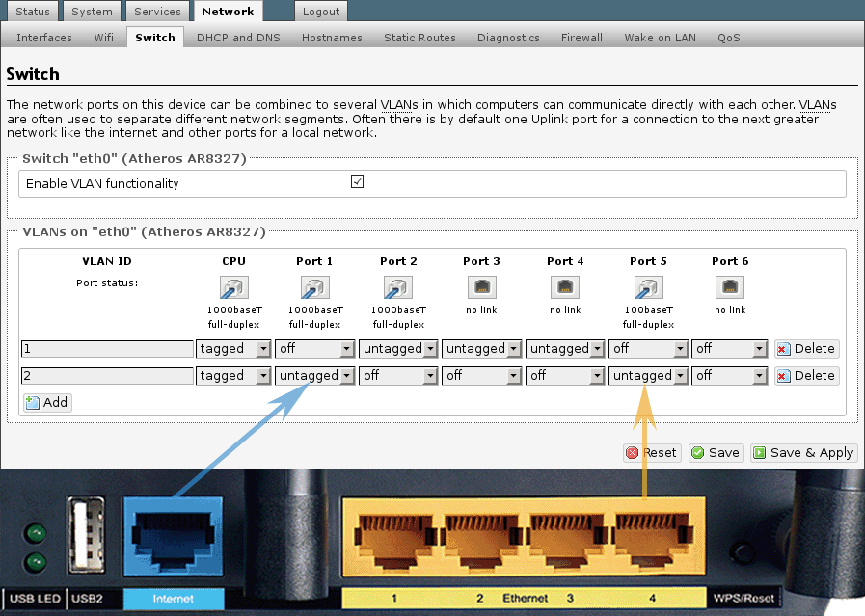Switch to the Firewall tab
The image size is (865, 616).
coord(581,38)
